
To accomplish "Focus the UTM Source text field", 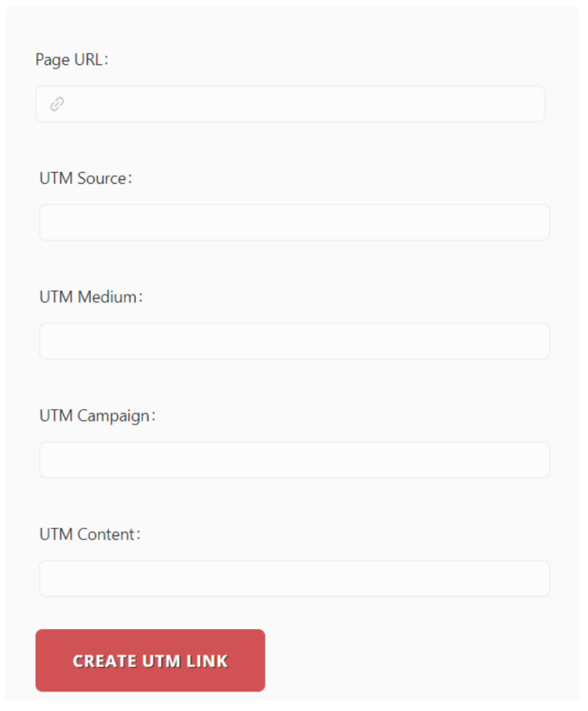I will click(x=294, y=223).
